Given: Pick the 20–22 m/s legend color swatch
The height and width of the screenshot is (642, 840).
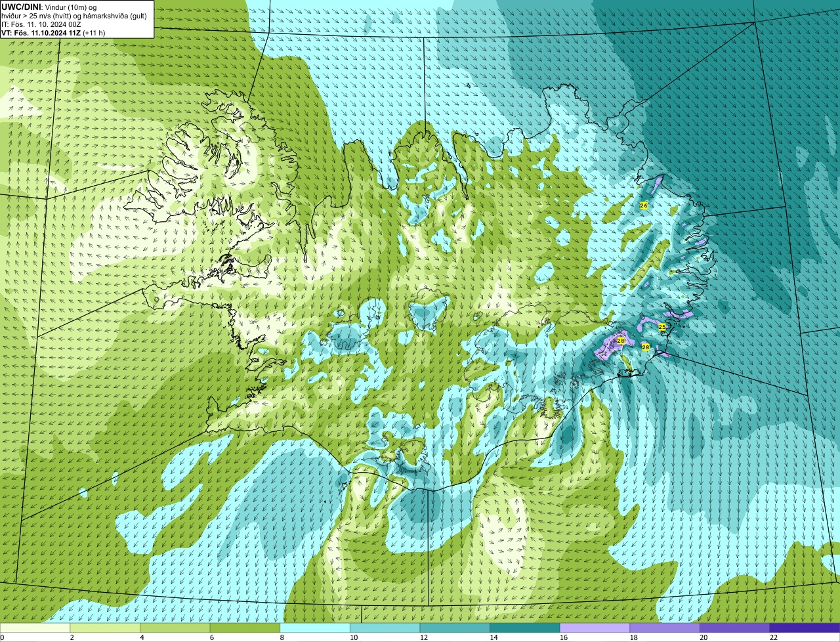Looking at the screenshot, I should (735, 628).
